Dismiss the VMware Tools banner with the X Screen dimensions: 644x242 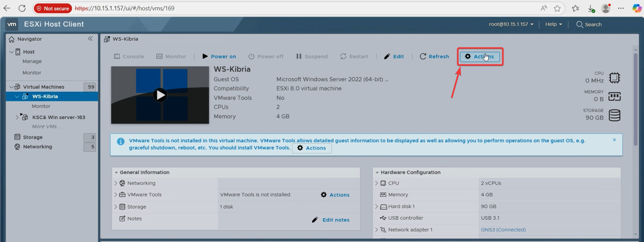[x=614, y=140]
